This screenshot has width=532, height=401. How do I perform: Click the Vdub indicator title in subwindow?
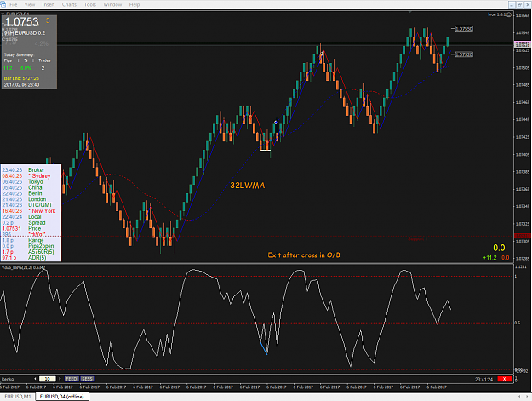24,268
